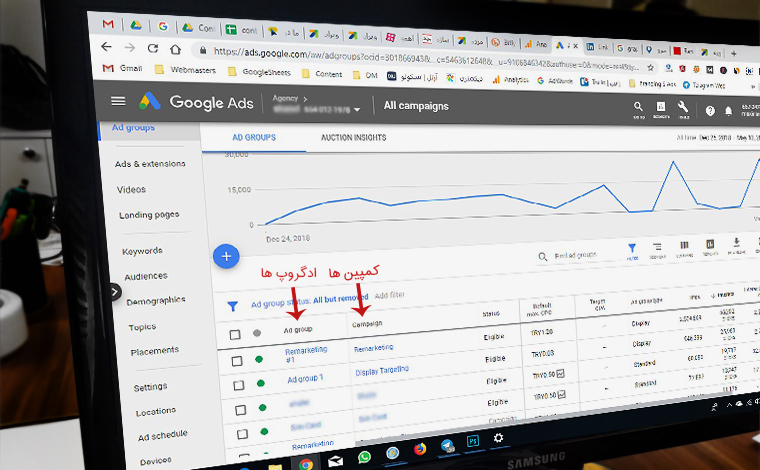Open the Google Ads hamburger menu

[118, 101]
